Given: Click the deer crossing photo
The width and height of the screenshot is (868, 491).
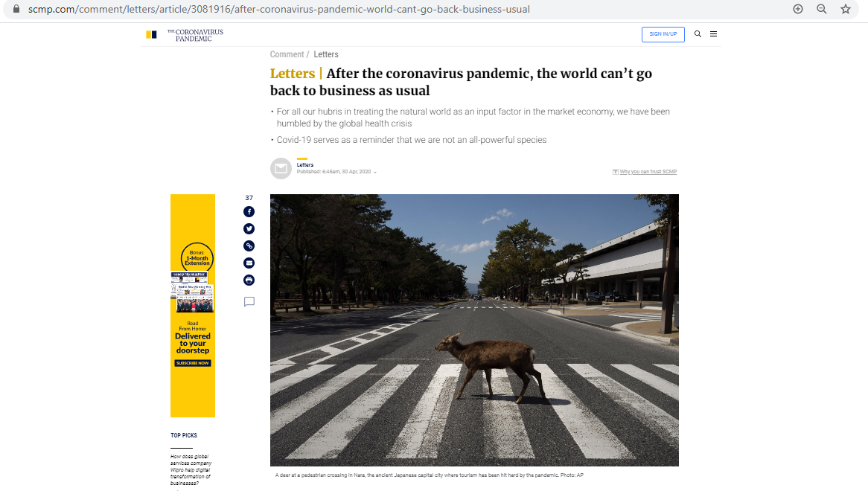Looking at the screenshot, I should pyautogui.click(x=474, y=330).
